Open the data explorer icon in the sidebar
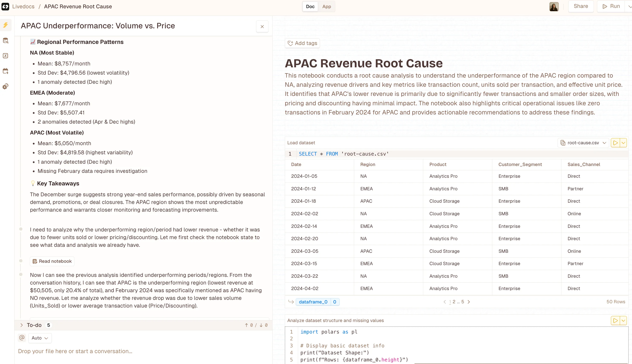The height and width of the screenshot is (364, 632). [x=6, y=40]
